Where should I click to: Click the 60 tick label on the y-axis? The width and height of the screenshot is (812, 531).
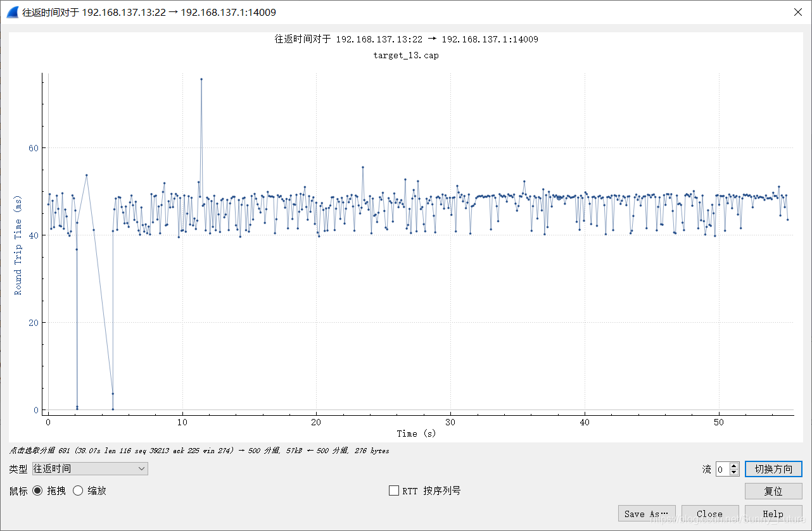point(33,148)
